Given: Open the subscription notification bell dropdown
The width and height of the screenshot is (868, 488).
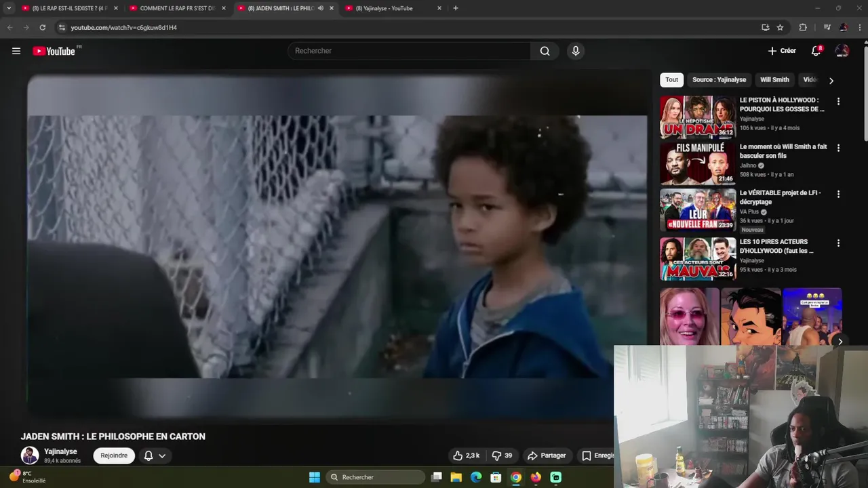Looking at the screenshot, I should 155,455.
